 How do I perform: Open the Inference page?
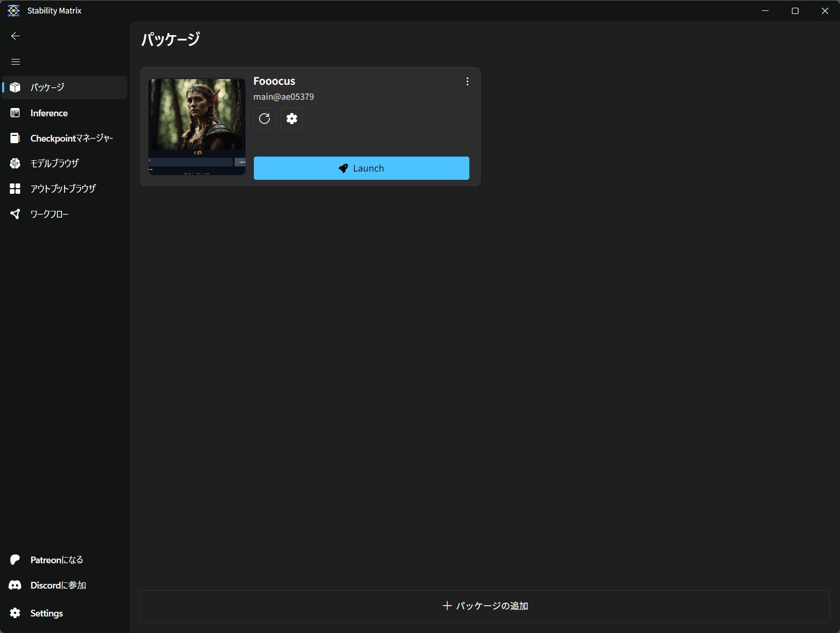pos(49,113)
